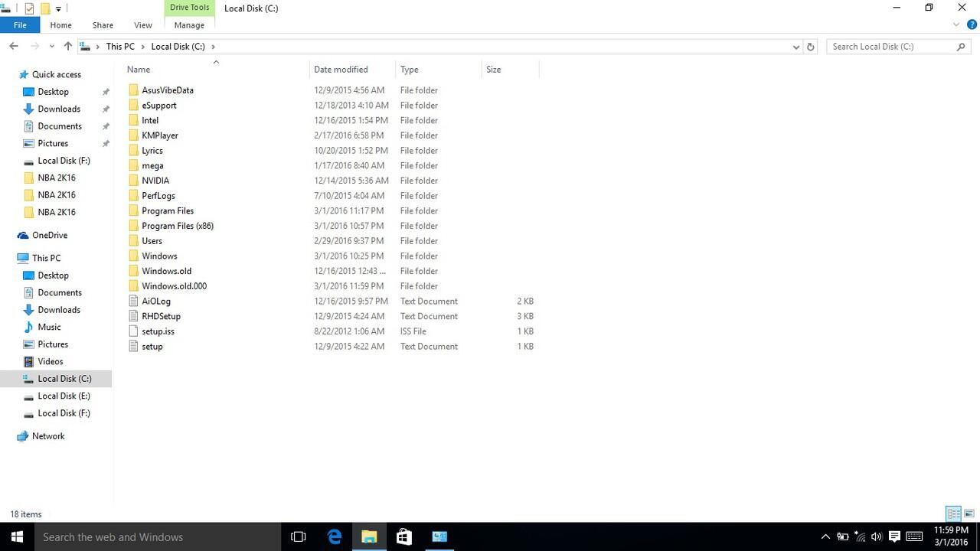
Task: Open Task View on taskbar
Action: point(299,536)
